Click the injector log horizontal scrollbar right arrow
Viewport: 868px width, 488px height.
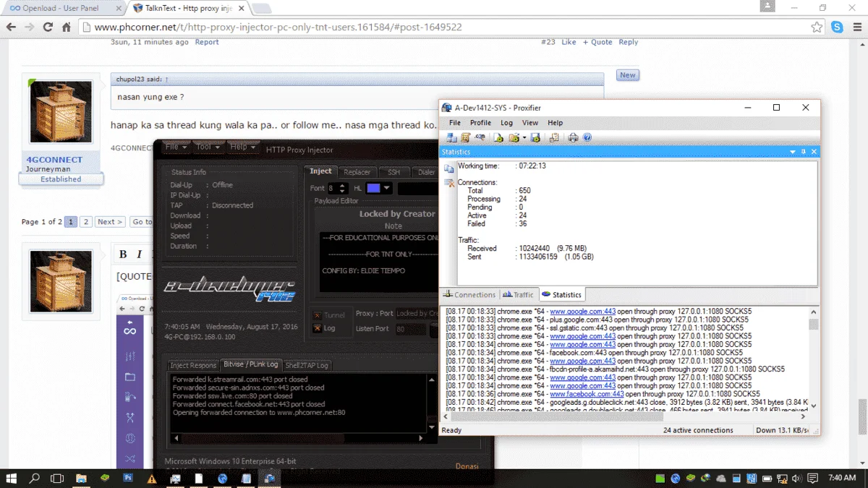point(422,438)
